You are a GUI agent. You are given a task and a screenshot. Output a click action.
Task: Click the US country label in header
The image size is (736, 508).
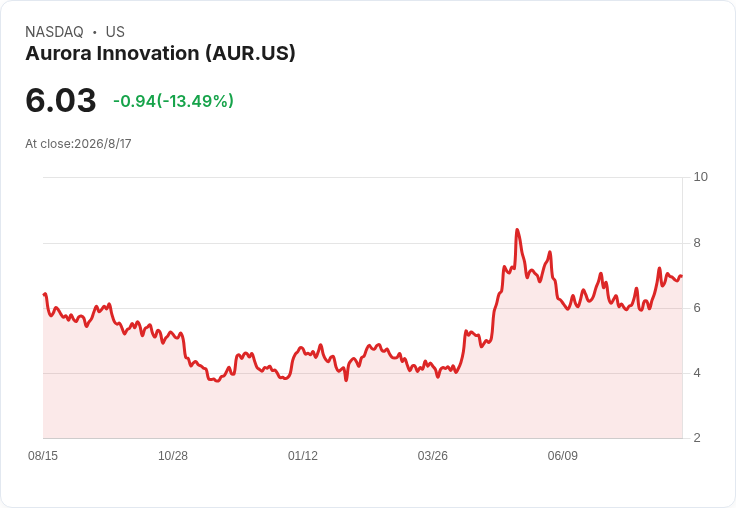pos(115,32)
